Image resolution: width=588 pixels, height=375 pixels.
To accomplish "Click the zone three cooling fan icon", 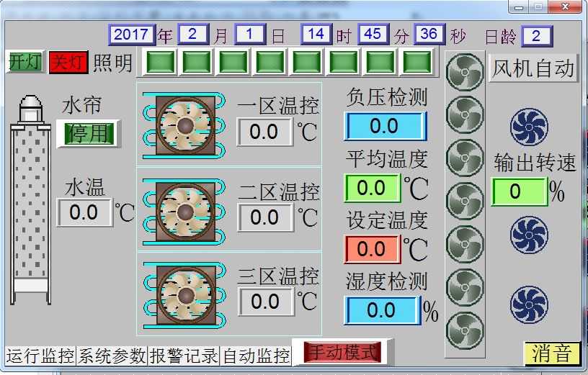I will tap(185, 294).
